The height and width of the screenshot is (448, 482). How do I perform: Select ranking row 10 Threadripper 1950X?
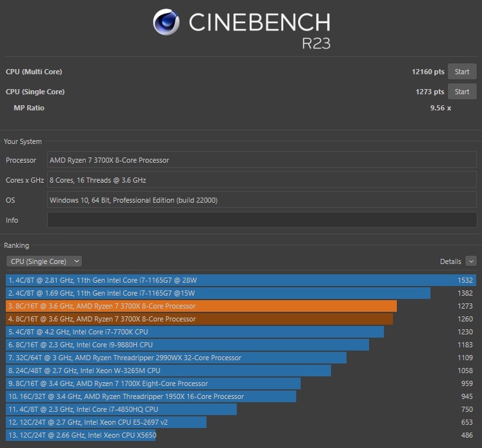click(151, 396)
